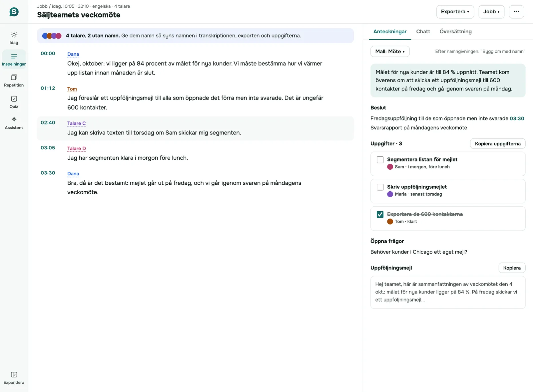Uncheck the Exportera de 600 kontakterna task
Screen dimensions: 533x392
tap(380, 214)
